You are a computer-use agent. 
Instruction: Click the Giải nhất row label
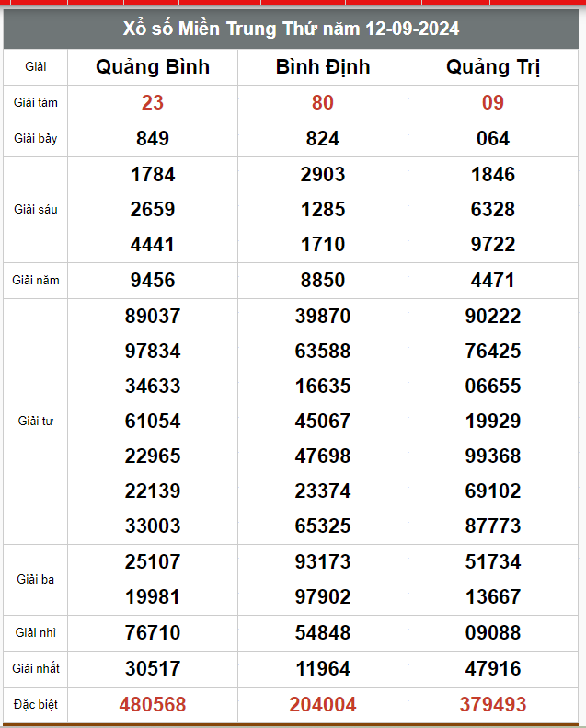tap(36, 669)
